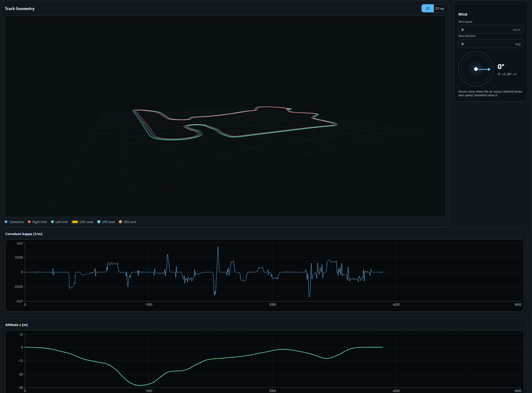The image size is (532, 393).
Task: Click the Wind direction input field
Action: (491, 44)
